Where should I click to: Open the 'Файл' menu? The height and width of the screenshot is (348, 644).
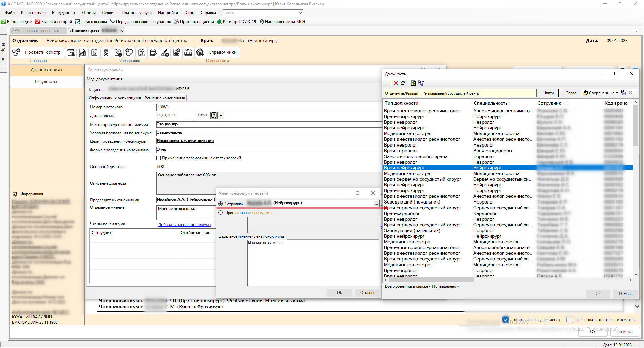(10, 13)
